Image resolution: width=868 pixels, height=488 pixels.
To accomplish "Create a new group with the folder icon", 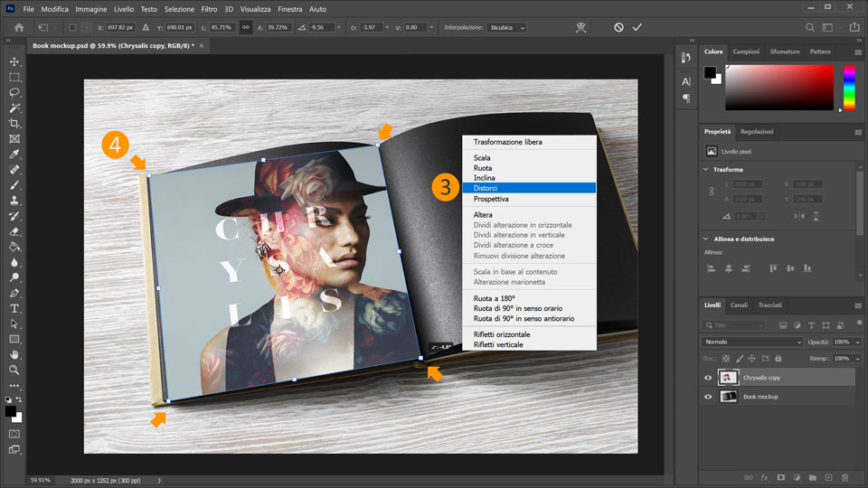I will click(813, 477).
